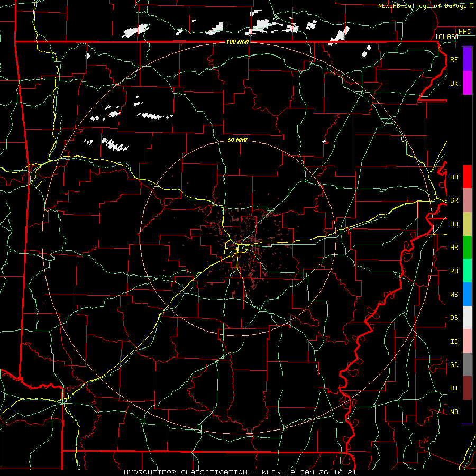Click the 'ND' legend label
Screen dimensions: 476x476
coord(454,412)
